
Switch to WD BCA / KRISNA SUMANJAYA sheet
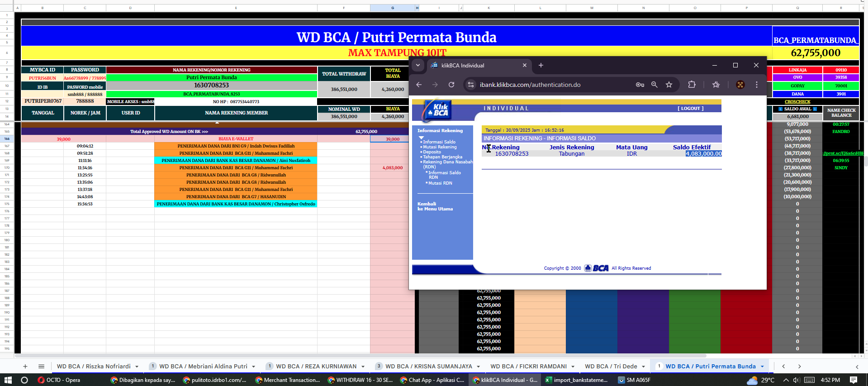428,367
